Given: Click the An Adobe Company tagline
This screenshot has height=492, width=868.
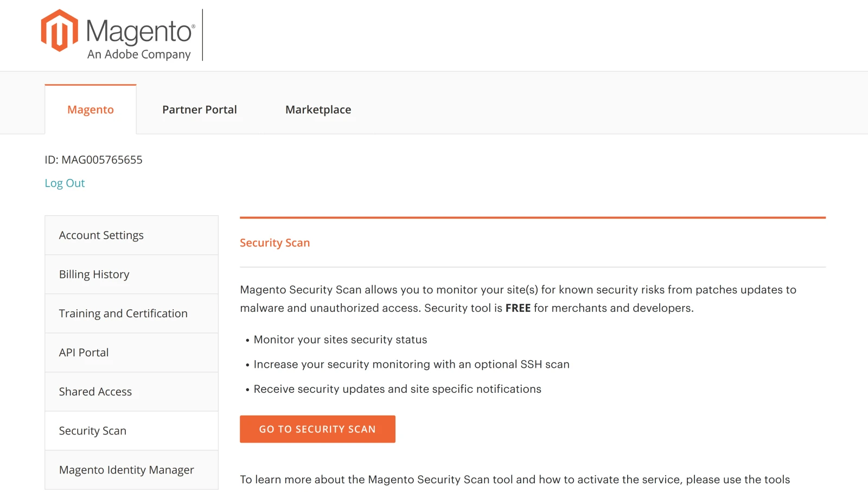Looking at the screenshot, I should click(139, 54).
